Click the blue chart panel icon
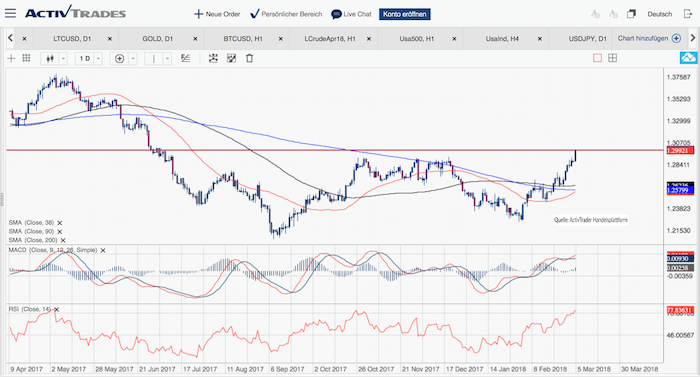The height and width of the screenshot is (377, 700). point(688,58)
